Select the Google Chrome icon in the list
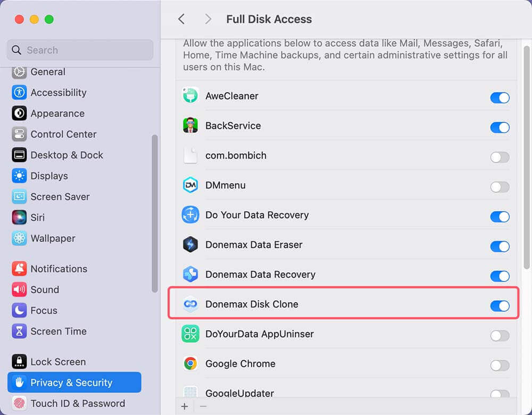 coord(190,363)
